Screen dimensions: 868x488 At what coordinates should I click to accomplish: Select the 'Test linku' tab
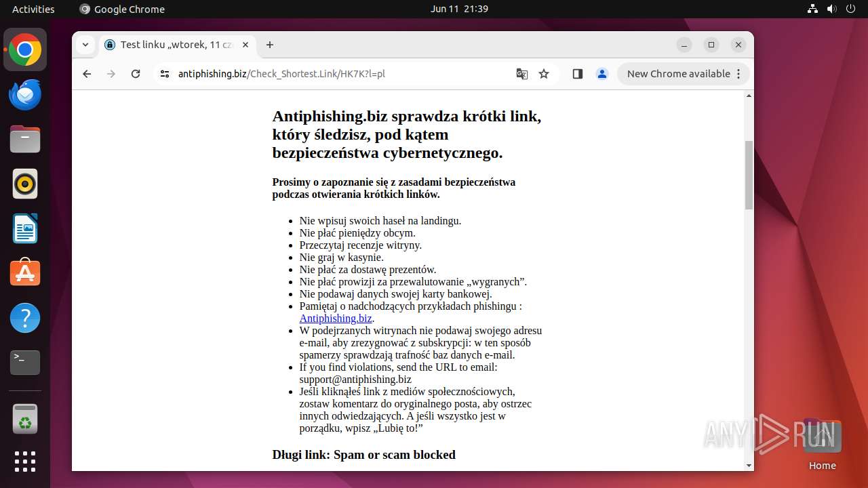pyautogui.click(x=178, y=45)
